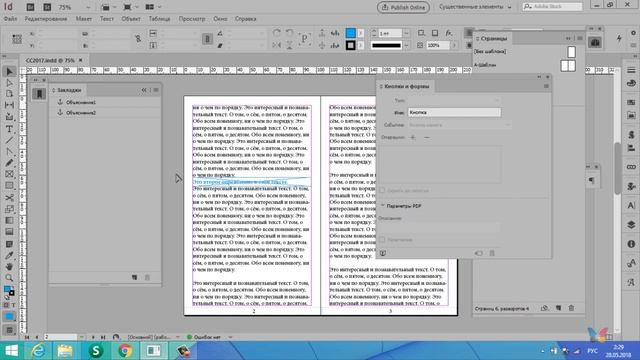Click the paragraph mark floating panel icon
Screen dimensions: 640x360
click(x=591, y=180)
